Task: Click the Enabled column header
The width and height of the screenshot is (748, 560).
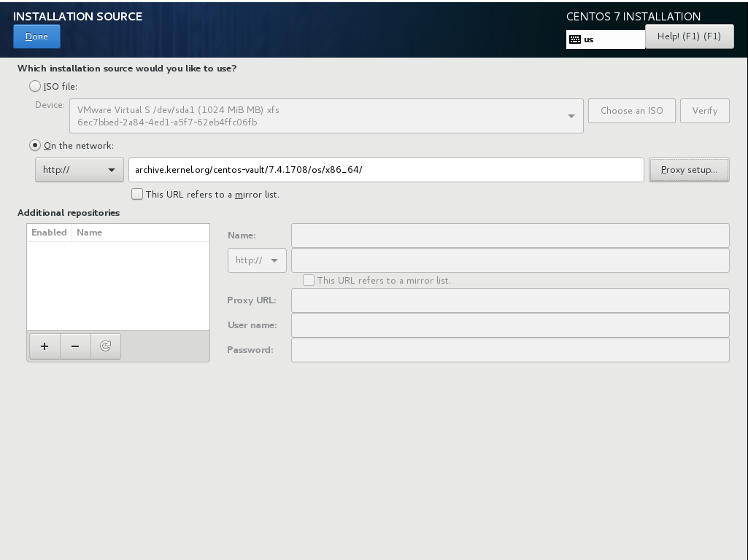Action: (x=49, y=233)
